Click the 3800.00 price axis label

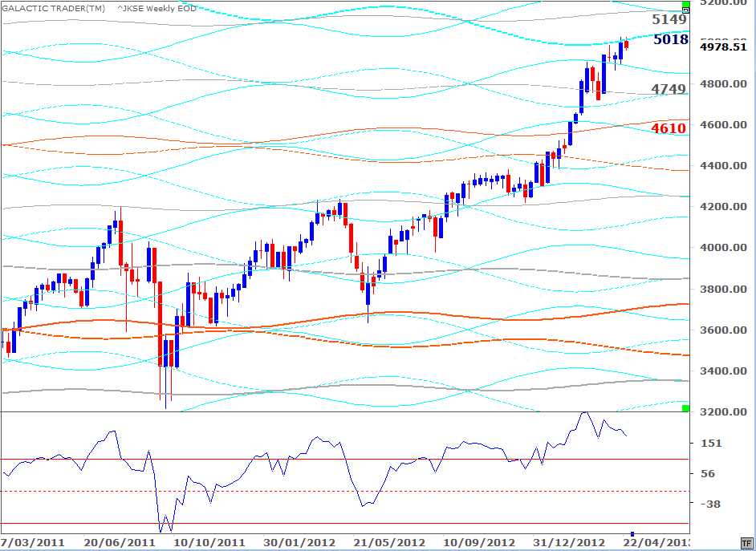tap(724, 289)
